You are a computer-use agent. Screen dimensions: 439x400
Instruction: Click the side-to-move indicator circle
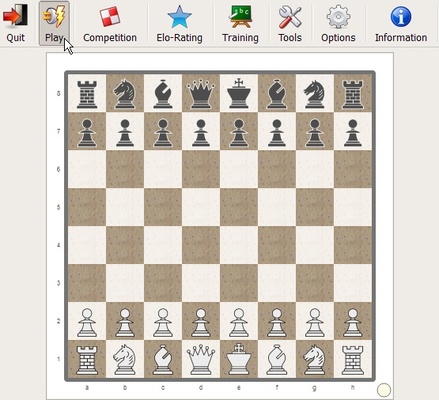384,390
